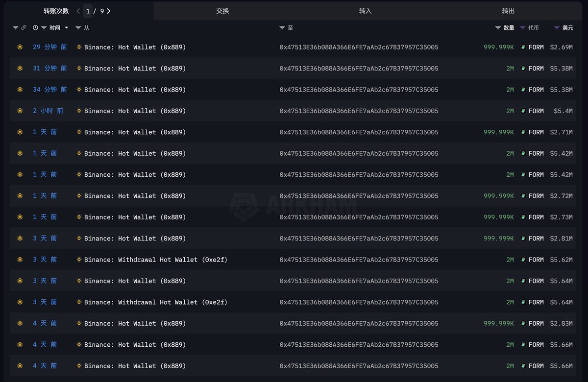
Task: Select the 转账次数 tab
Action: (56, 11)
